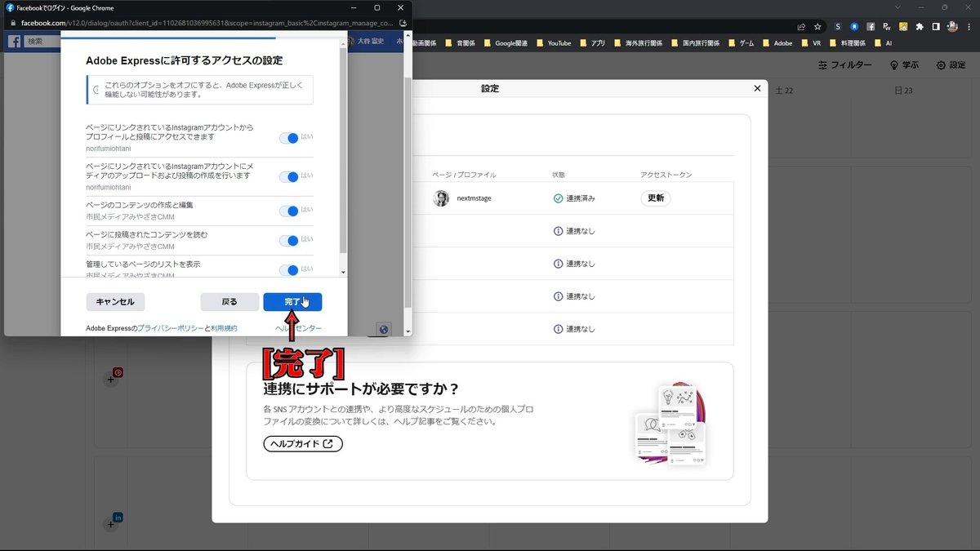This screenshot has width=980, height=551.
Task: Open the 学ぶ lightbulb option
Action: point(904,65)
